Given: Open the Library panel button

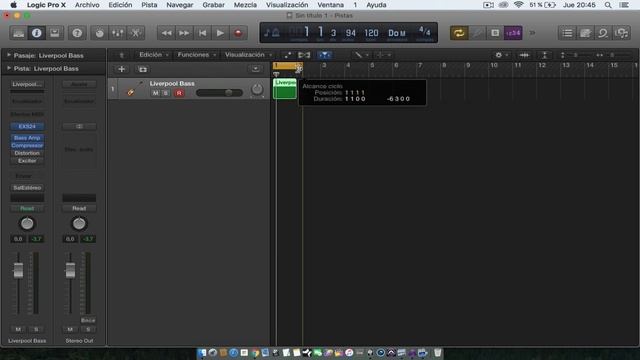Looking at the screenshot, I should [18, 33].
